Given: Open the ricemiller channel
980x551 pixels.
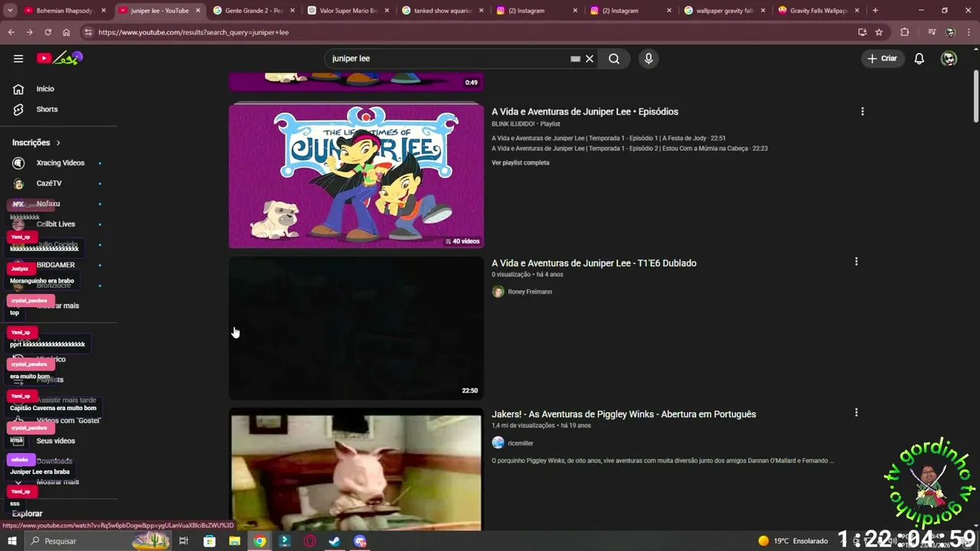Looking at the screenshot, I should pos(521,443).
